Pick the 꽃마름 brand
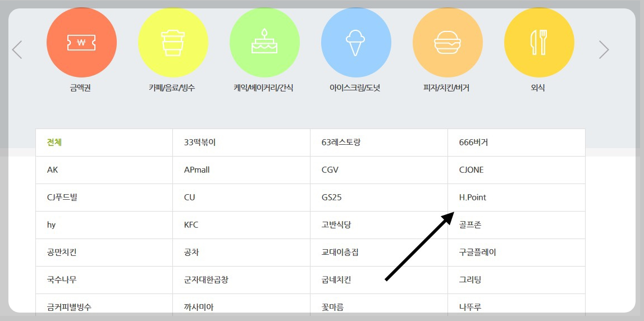The width and height of the screenshot is (644, 321). [x=378, y=305]
